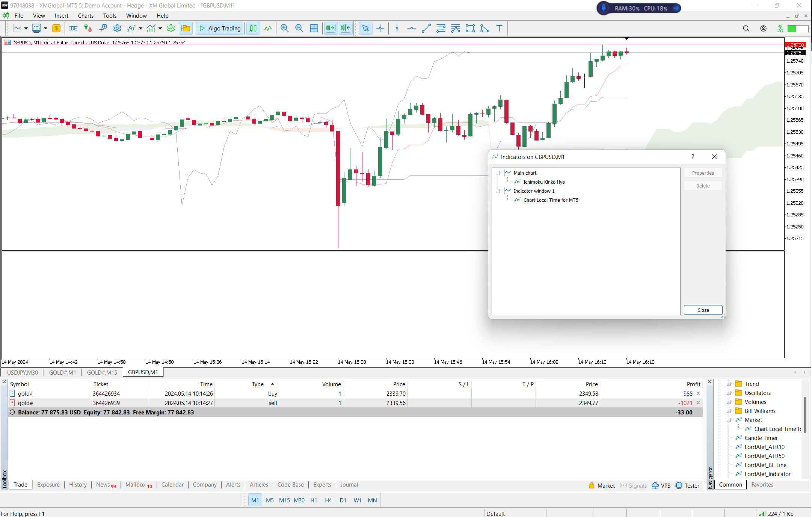Click the Zoom In magnifier icon

coord(284,28)
